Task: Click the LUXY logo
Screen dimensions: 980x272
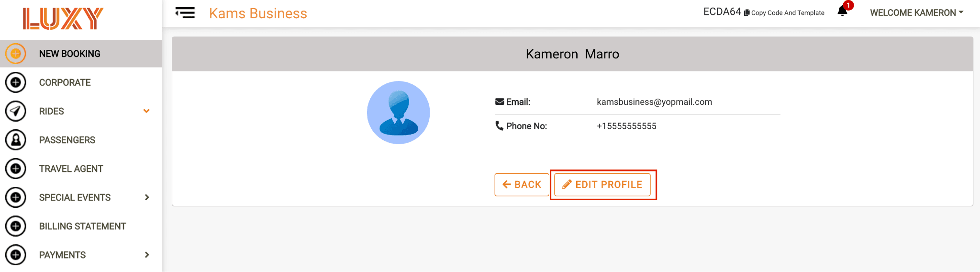Action: [63, 19]
